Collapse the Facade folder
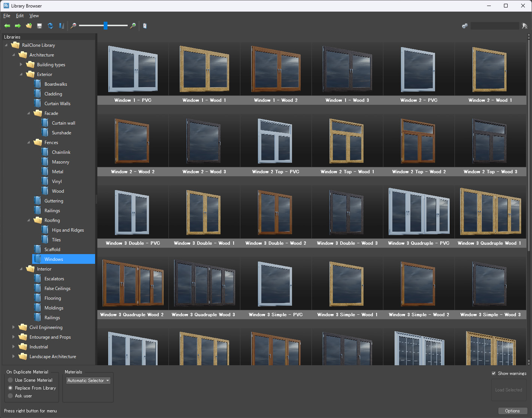This screenshot has width=532, height=418. pos(28,113)
